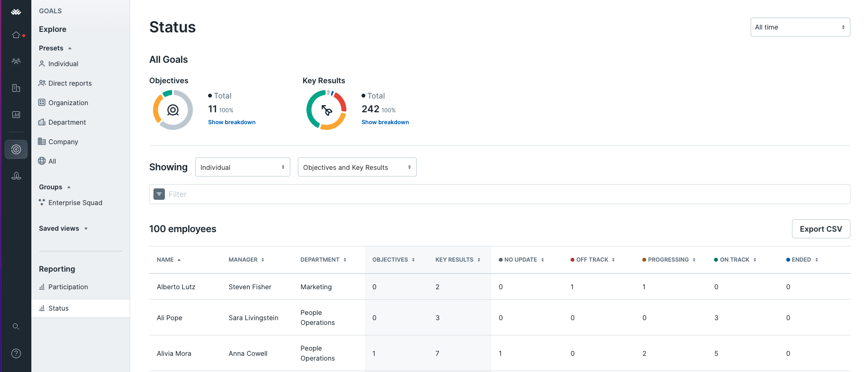Click the Search magnifier icon
The image size is (868, 372).
click(16, 326)
